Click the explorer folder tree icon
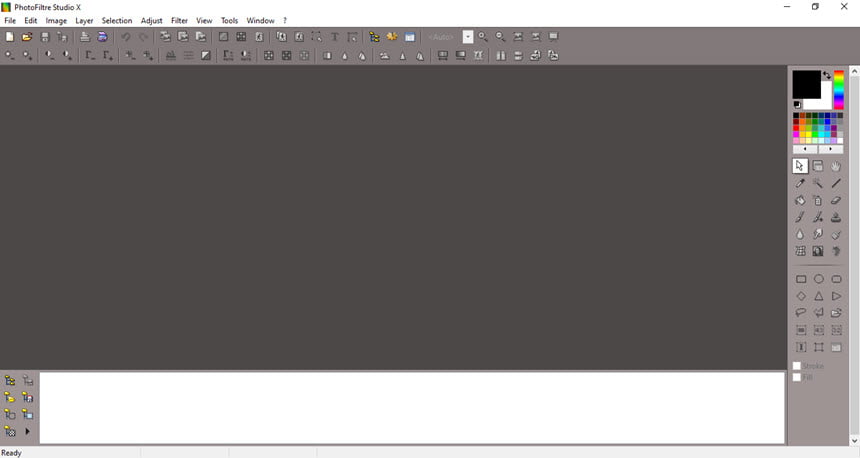The width and height of the screenshot is (860, 458). coord(9,380)
